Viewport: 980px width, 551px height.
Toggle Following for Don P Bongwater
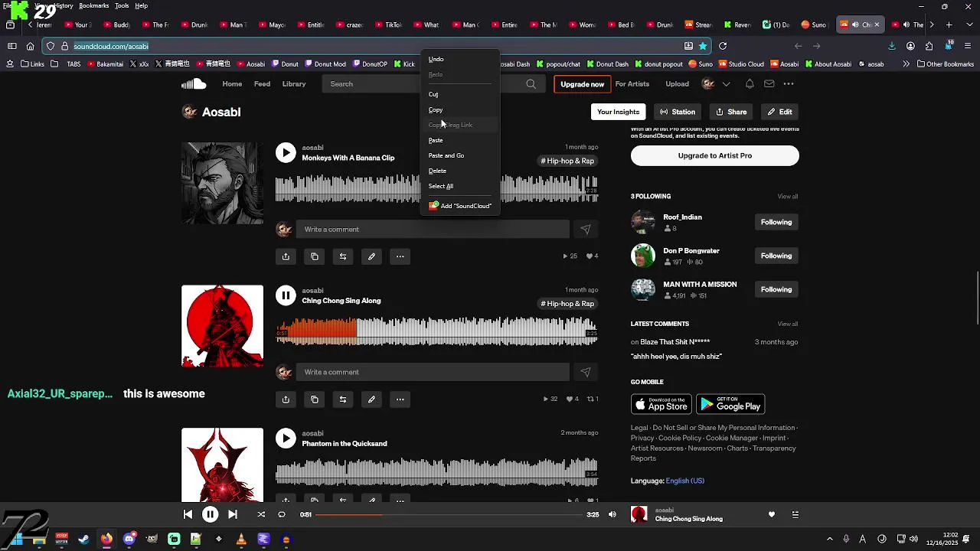click(776, 256)
